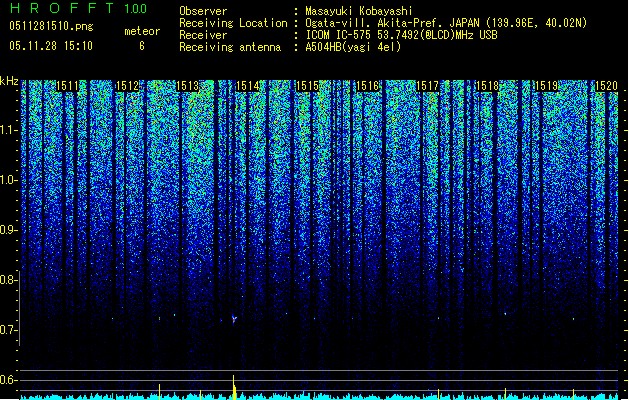Click the HROFFT 1.00 title text
This screenshot has height=400, width=629.
(79, 8)
